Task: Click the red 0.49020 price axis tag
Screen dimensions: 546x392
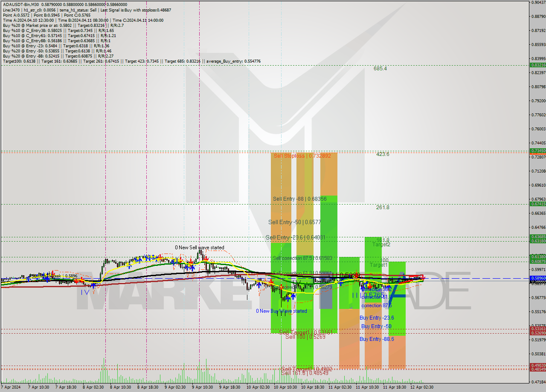Action: pyautogui.click(x=537, y=365)
